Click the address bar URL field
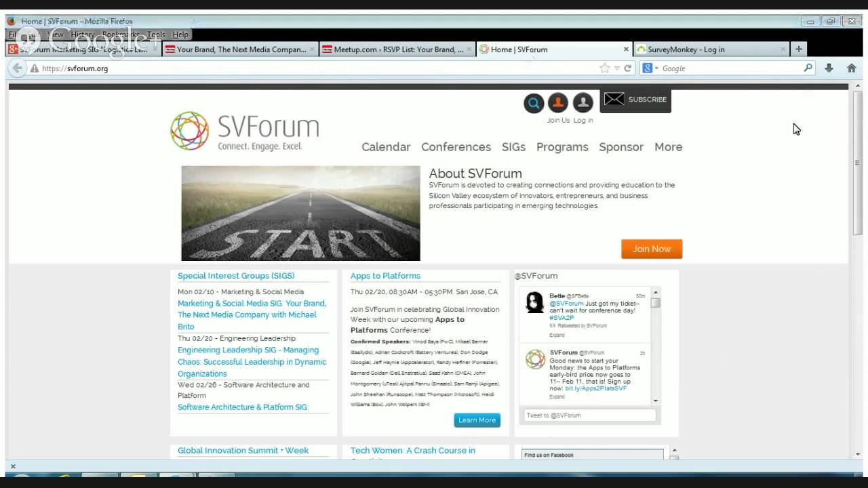868x488 pixels. click(x=319, y=68)
